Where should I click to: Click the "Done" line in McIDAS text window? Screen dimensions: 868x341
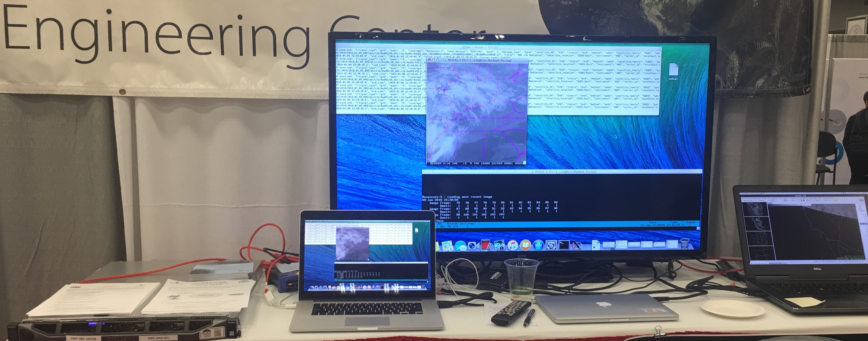440,221
